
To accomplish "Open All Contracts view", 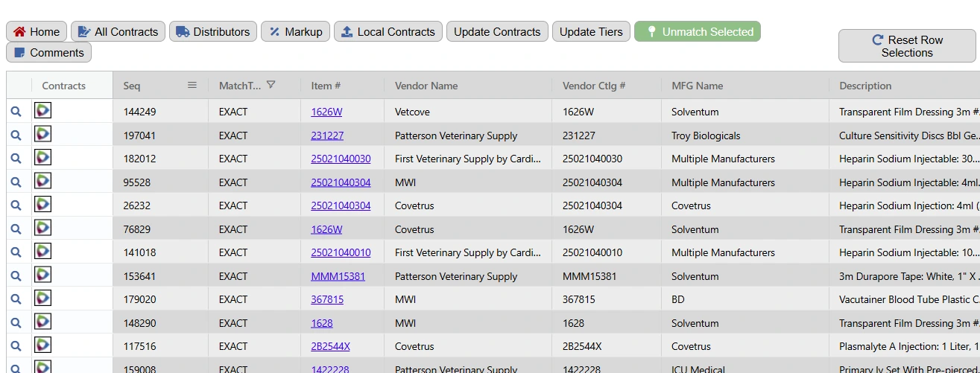I will 118,31.
